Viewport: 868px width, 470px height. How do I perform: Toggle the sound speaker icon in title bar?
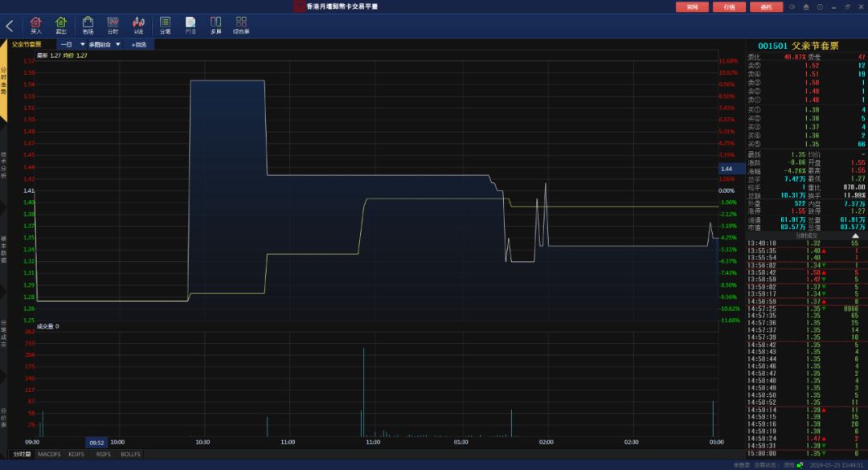click(792, 6)
